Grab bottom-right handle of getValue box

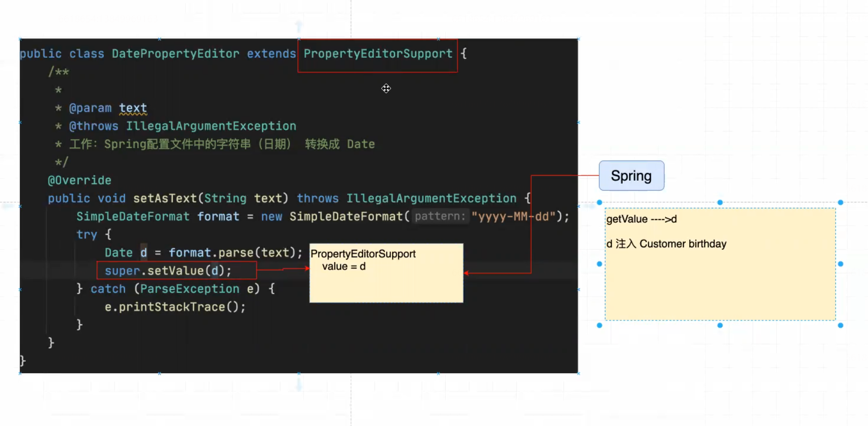[x=840, y=325]
